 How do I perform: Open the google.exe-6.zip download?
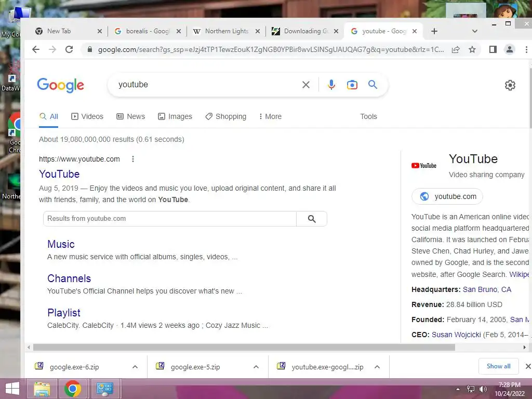click(x=74, y=367)
